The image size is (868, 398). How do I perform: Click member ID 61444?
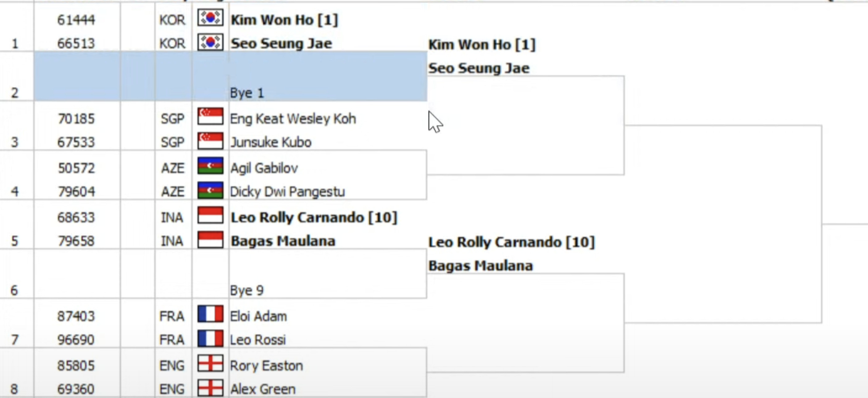coord(76,20)
